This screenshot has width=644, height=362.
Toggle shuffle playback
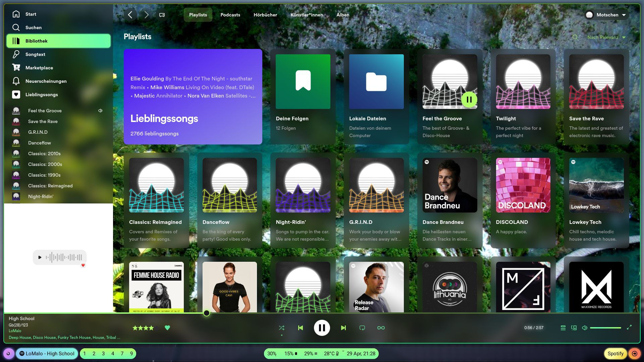point(281,328)
